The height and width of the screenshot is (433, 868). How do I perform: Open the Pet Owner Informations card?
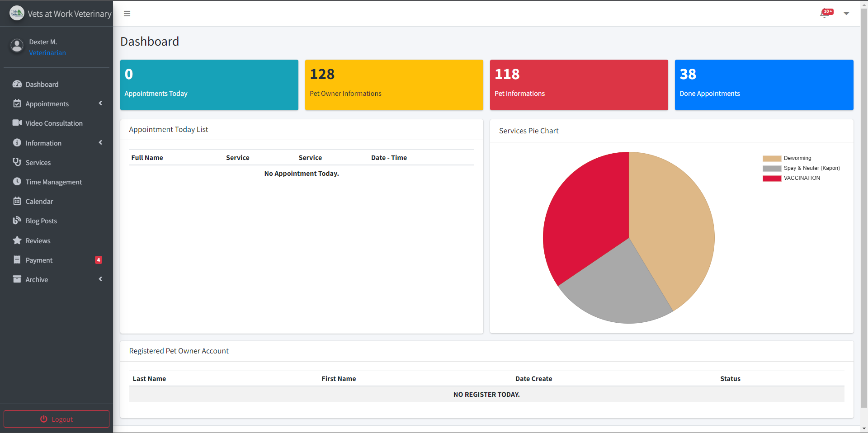394,85
